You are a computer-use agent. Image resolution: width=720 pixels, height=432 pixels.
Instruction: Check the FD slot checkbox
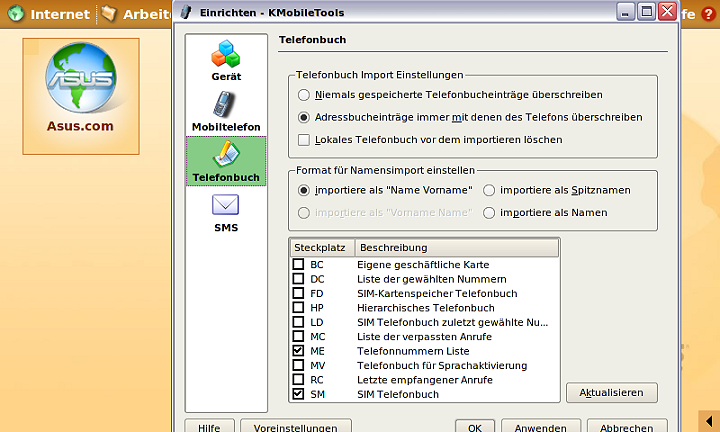pos(298,293)
